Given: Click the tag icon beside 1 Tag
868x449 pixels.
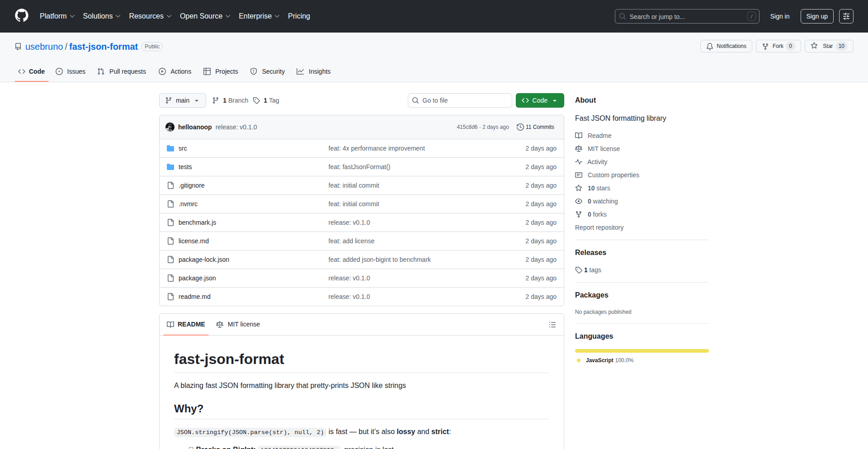Looking at the screenshot, I should [x=256, y=100].
